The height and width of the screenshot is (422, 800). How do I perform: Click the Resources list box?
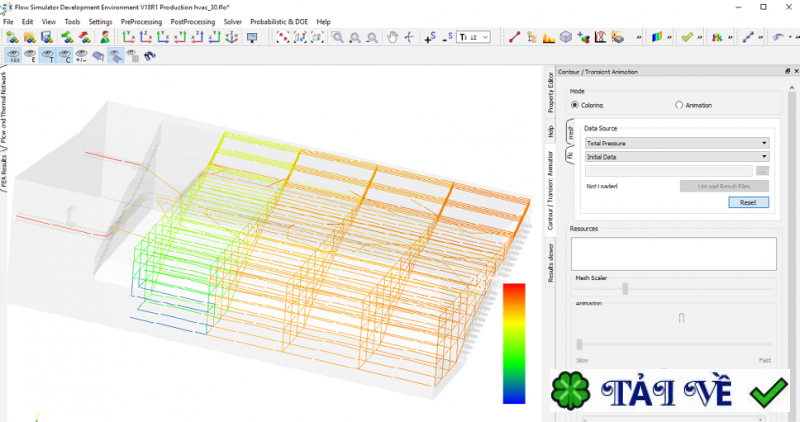(673, 253)
